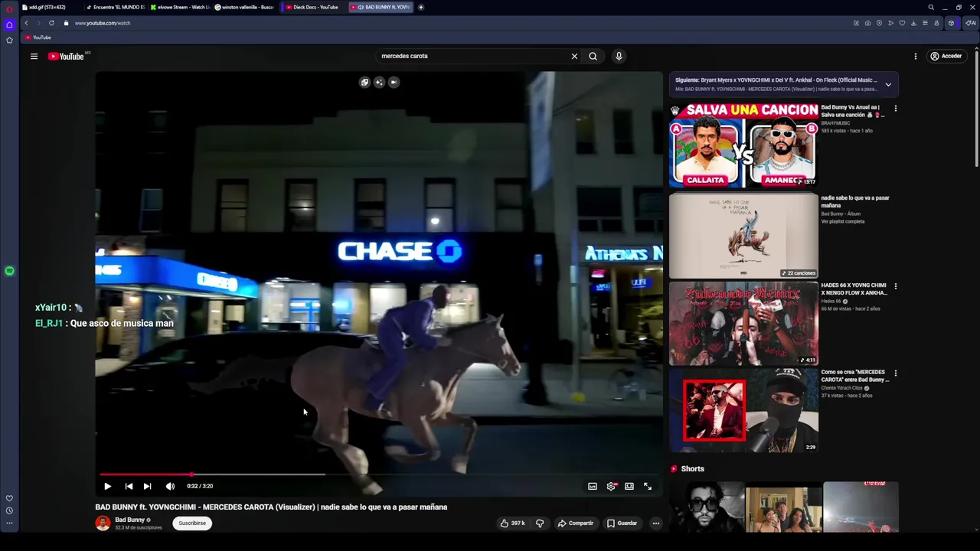Open the green sidebar messenger icon

point(9,271)
